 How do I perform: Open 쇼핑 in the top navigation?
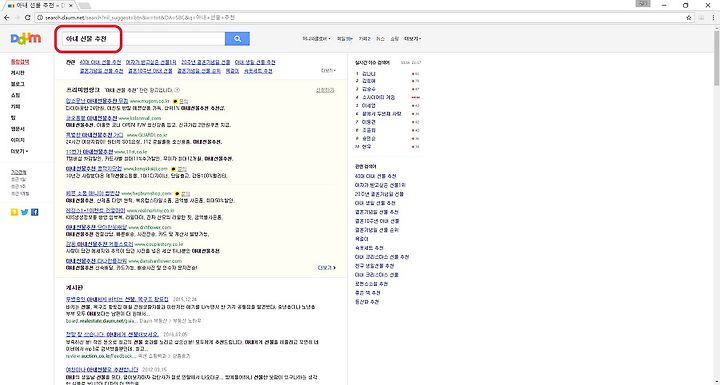394,39
